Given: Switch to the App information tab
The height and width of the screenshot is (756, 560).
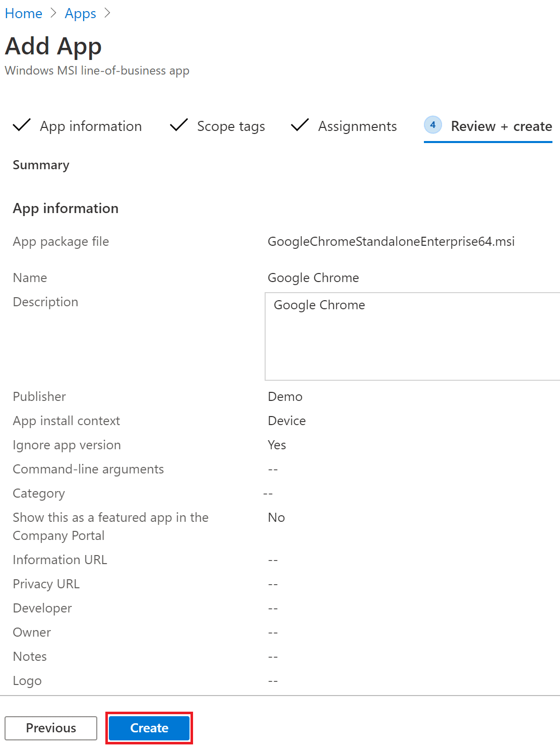Looking at the screenshot, I should coord(91,126).
